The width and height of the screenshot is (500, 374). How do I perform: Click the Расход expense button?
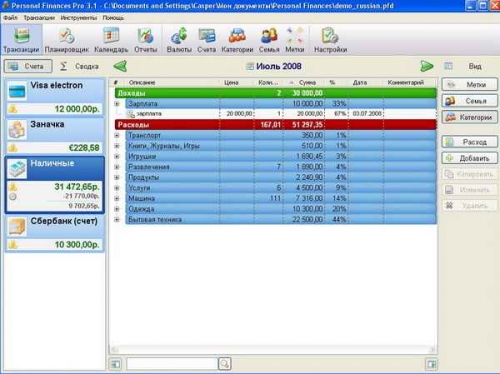[470, 142]
